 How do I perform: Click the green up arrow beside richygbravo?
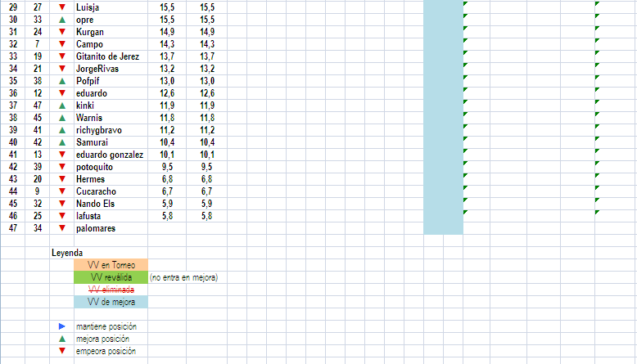pos(62,130)
